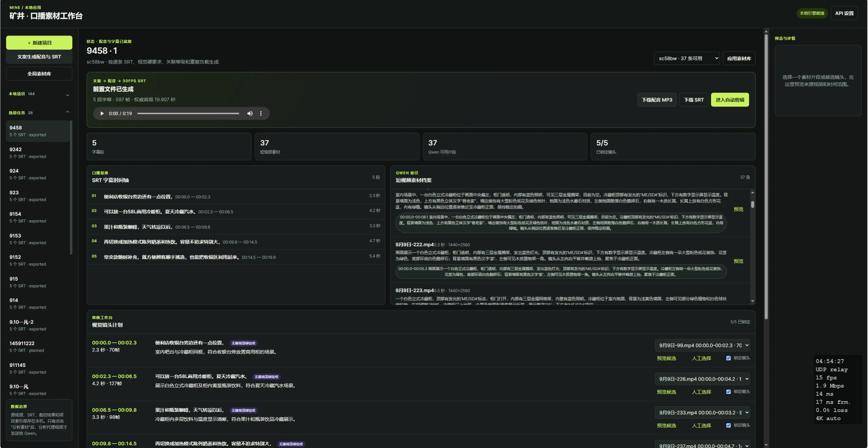The width and height of the screenshot is (868, 448).
Task: Open the 全局素材库 library
Action: point(39,74)
